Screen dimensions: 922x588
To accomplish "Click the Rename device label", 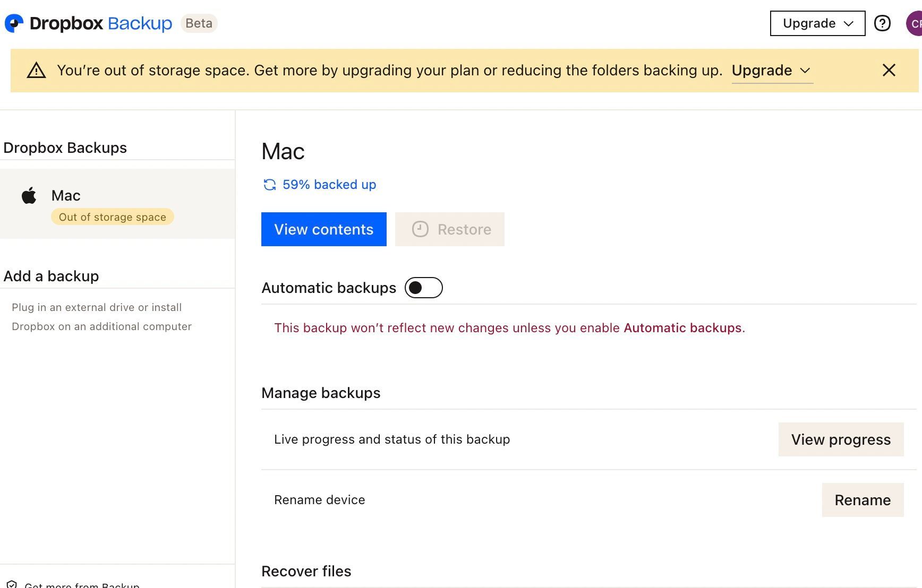I will pos(320,500).
